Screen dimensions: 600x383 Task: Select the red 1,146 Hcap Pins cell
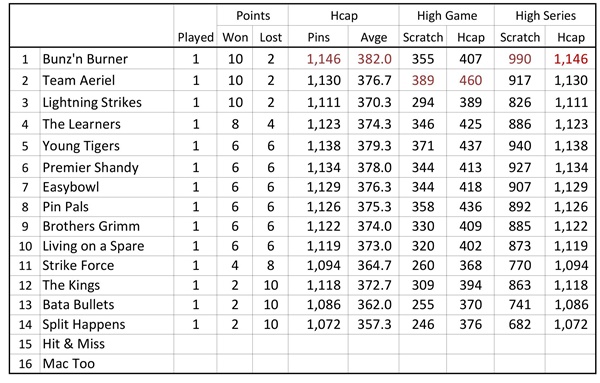324,59
